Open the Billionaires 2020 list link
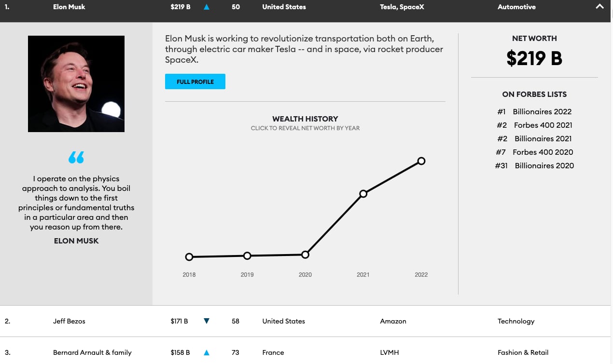The width and height of the screenshot is (613, 364). [x=544, y=166]
